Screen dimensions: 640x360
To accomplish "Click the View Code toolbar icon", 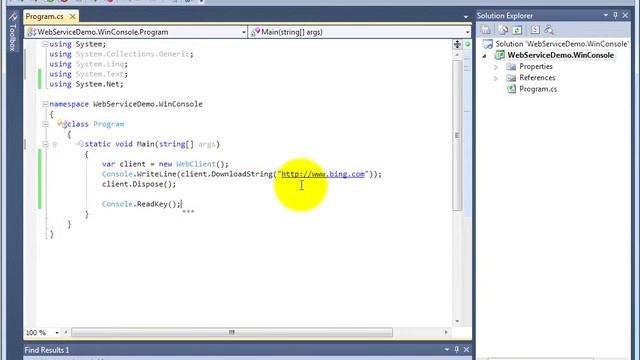I will click(x=535, y=30).
